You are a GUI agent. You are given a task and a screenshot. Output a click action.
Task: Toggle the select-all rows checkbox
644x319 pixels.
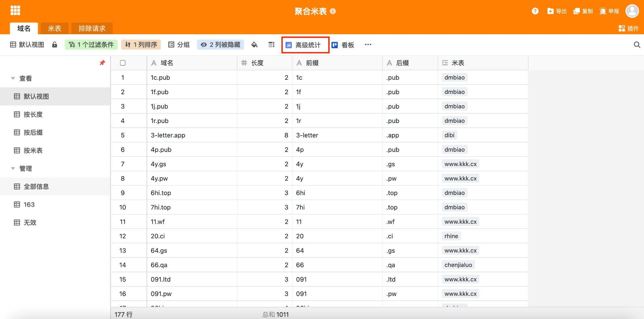[123, 63]
